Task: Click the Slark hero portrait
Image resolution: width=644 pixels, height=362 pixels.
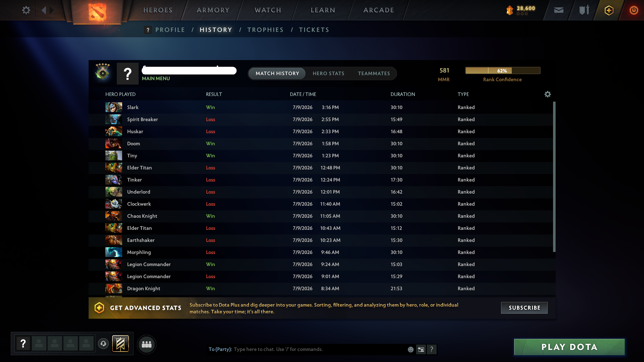Action: 114,107
